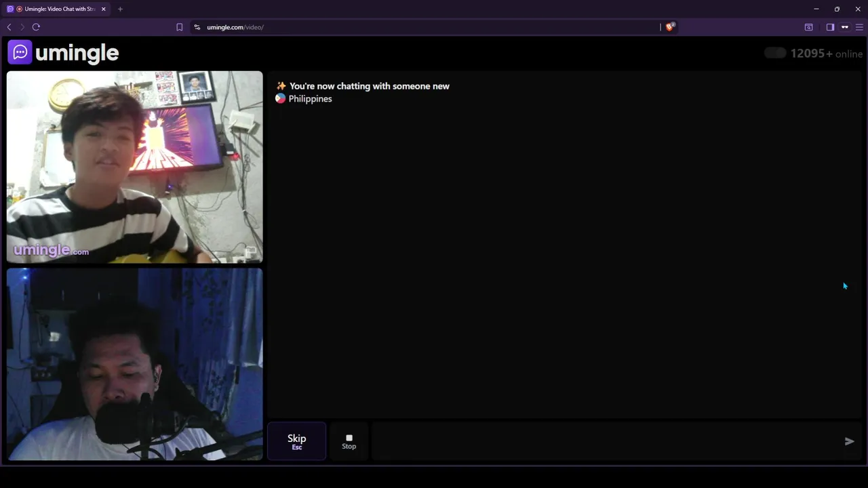Close the Umingle Video Chat tab
This screenshot has width=868, height=488.
pyautogui.click(x=103, y=9)
